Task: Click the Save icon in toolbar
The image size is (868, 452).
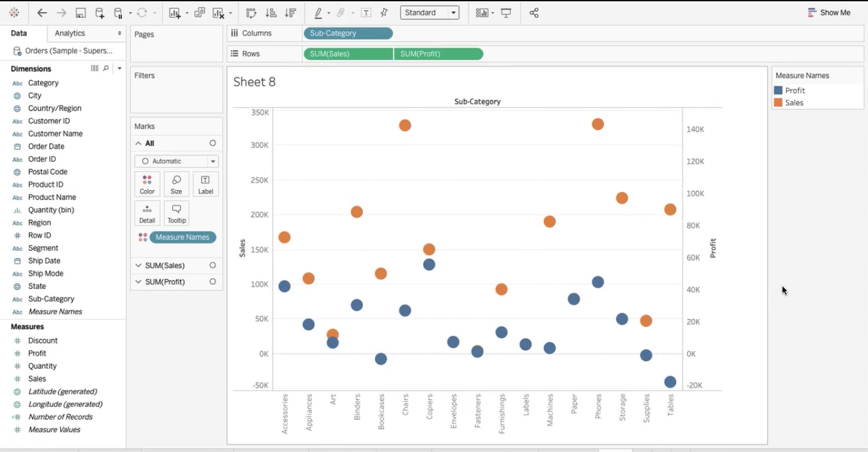Action: 81,13
